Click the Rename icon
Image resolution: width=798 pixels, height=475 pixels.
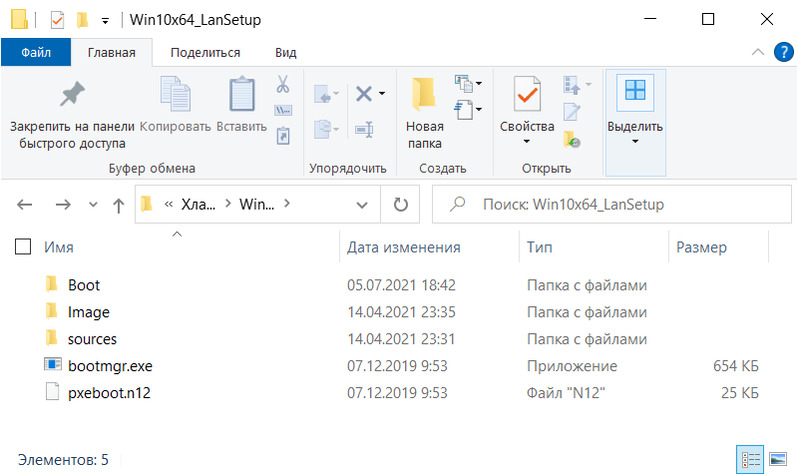click(364, 129)
